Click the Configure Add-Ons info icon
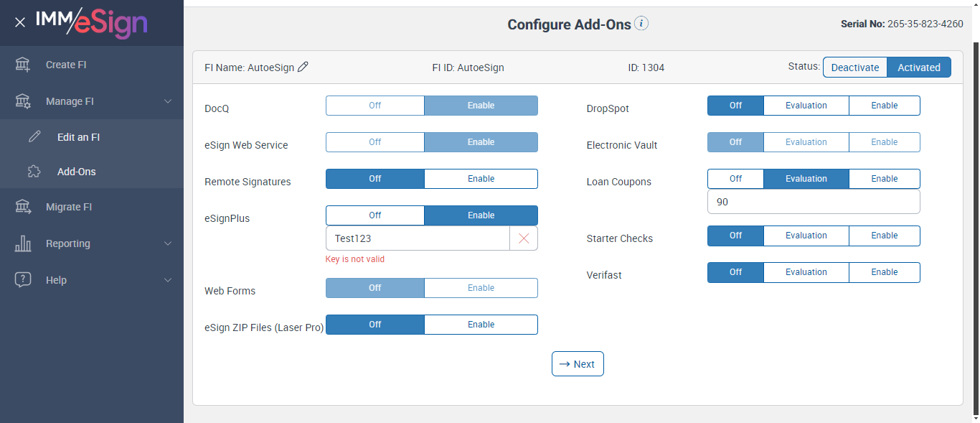 (641, 24)
